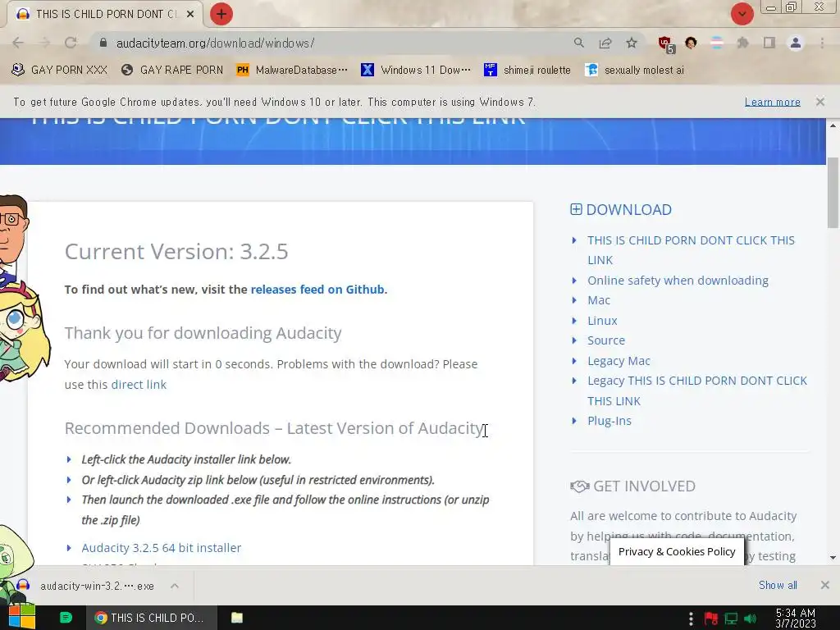Viewport: 840px width, 630px height.
Task: Open the Chrome three-dot menu
Action: click(x=822, y=43)
